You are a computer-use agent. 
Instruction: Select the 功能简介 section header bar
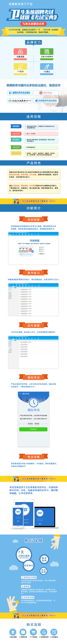pos(33,208)
